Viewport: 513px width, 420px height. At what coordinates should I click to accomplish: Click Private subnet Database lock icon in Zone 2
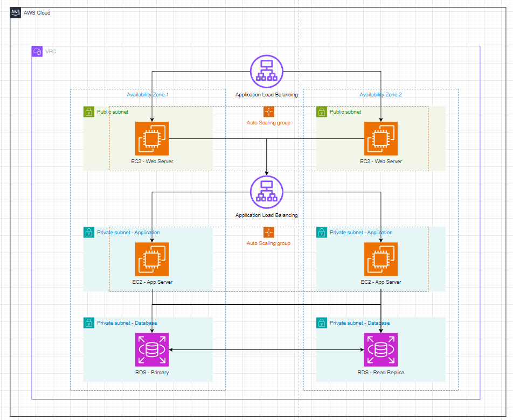click(322, 323)
